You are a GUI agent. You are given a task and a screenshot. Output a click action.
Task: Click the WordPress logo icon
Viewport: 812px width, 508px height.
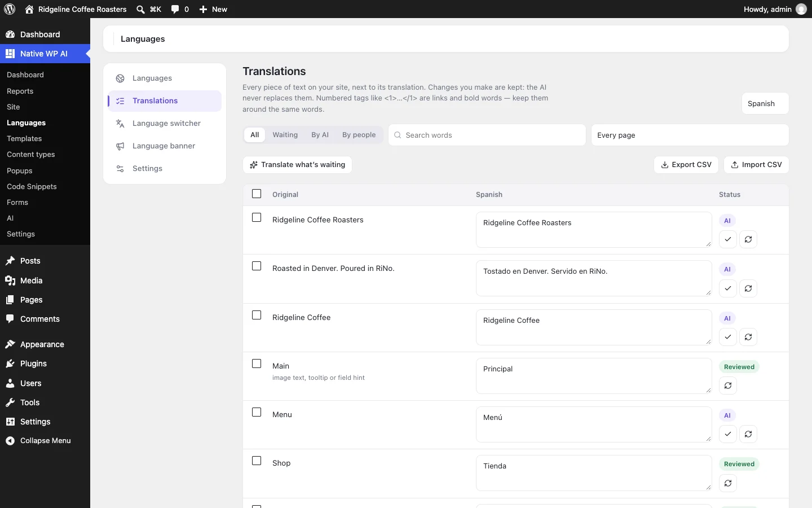10,9
